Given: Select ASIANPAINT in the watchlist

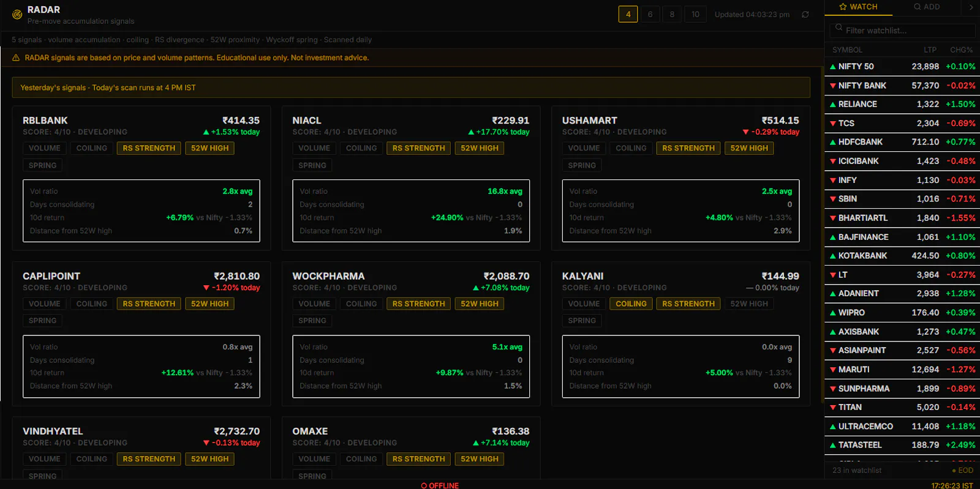Looking at the screenshot, I should click(902, 351).
